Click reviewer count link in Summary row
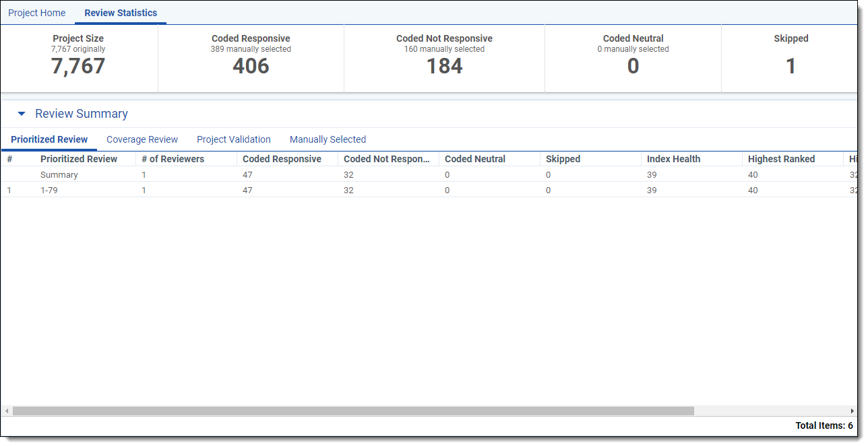 pos(144,174)
